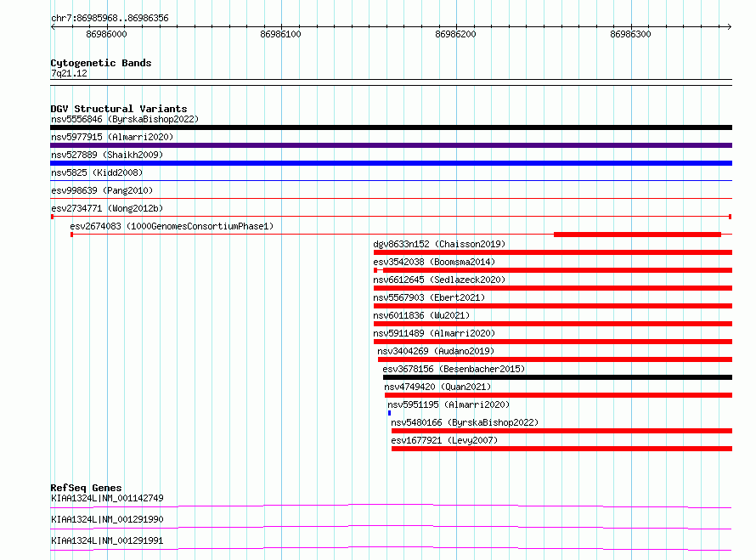The height and width of the screenshot is (560, 756).
Task: Open the RefSeq Genes track heading
Action: (x=86, y=488)
